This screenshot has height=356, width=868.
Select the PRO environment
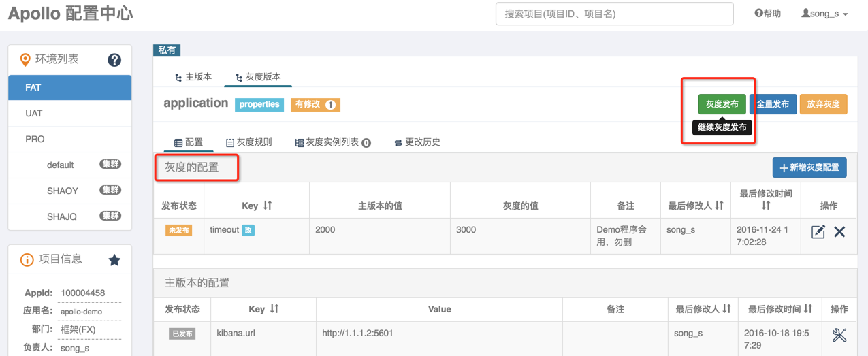(69, 139)
